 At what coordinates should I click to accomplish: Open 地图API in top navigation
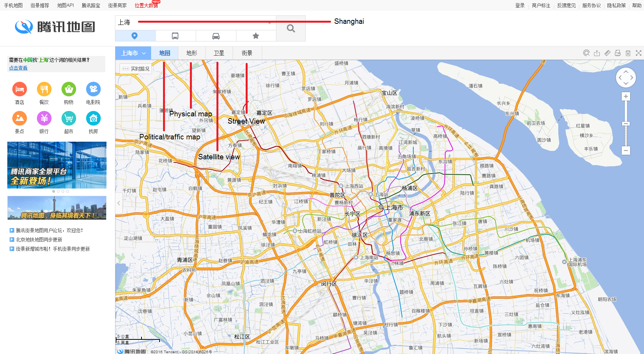point(65,5)
